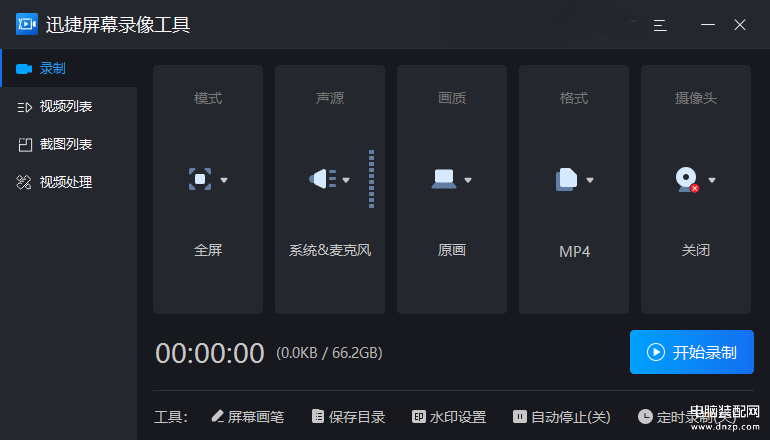
Task: Open 水印设置 watermark settings
Action: tap(449, 417)
